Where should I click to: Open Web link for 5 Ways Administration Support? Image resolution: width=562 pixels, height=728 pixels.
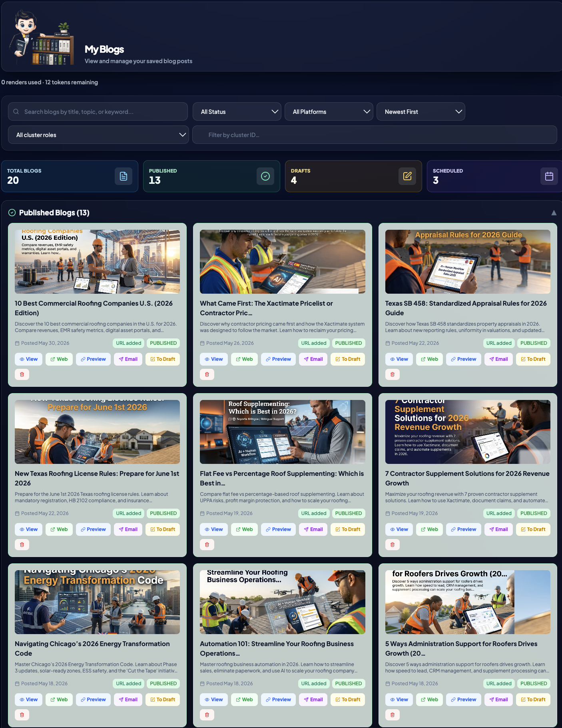pos(430,700)
